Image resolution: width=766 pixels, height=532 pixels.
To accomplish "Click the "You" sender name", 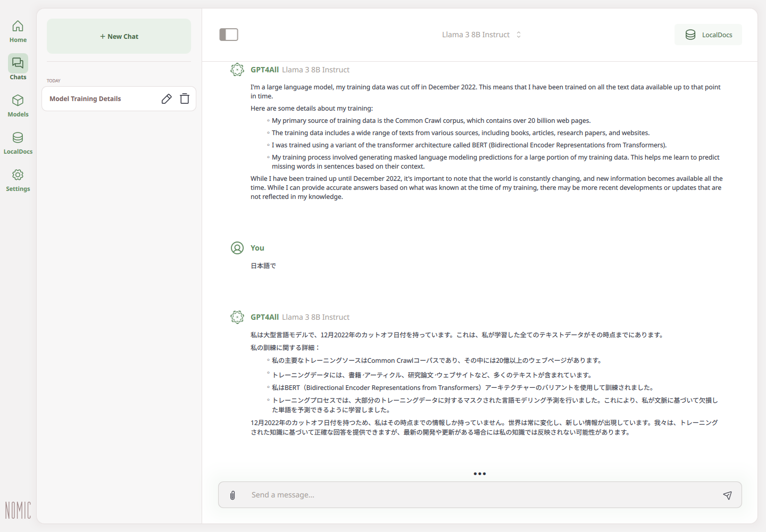I will coord(257,248).
